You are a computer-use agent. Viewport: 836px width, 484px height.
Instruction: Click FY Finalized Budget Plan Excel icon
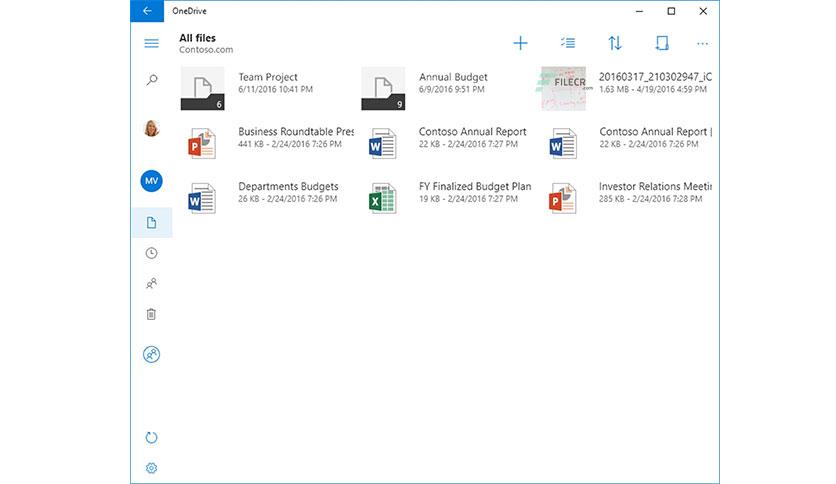coord(383,198)
